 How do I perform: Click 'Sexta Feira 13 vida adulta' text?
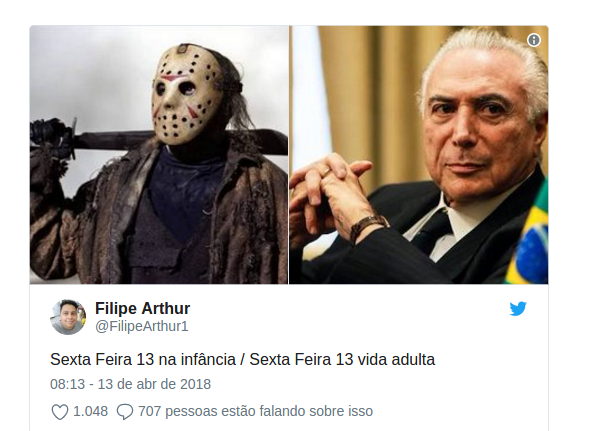point(342,359)
